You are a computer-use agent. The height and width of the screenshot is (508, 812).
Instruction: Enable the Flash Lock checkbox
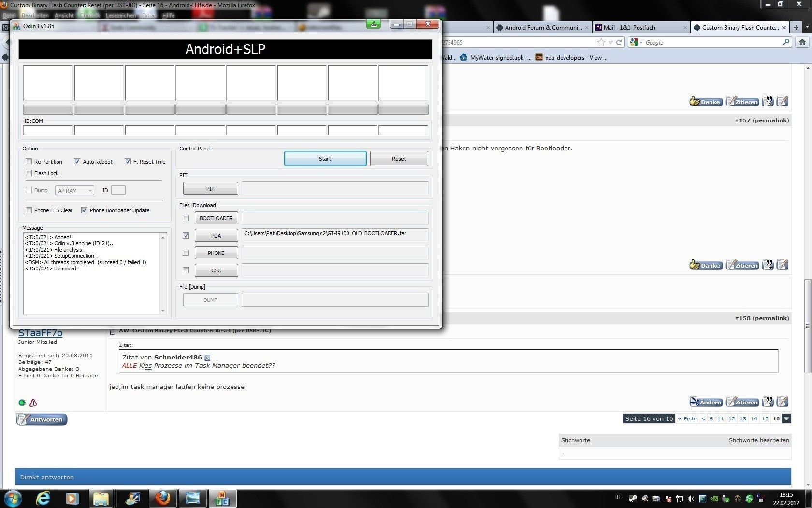tap(29, 173)
